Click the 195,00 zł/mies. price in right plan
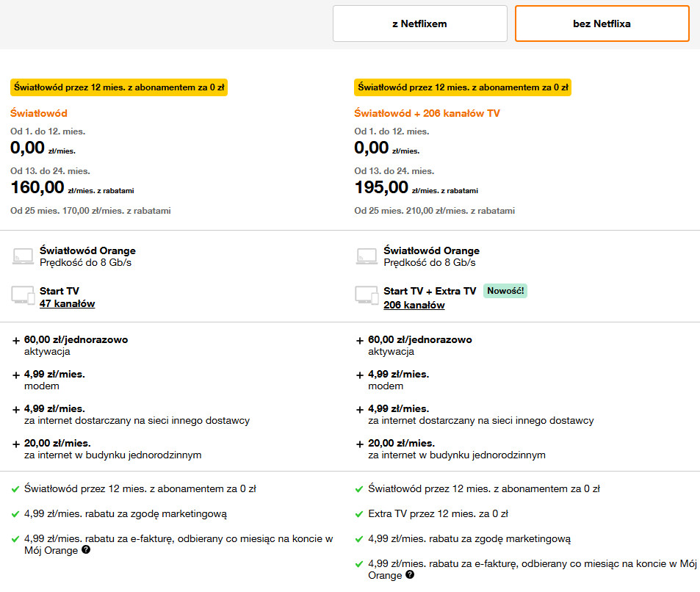Image resolution: width=700 pixels, height=592 pixels. coord(381,187)
